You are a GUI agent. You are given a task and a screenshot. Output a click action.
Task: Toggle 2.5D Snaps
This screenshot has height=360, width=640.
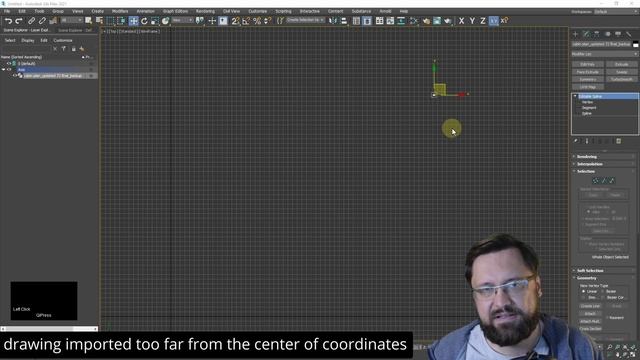[235, 20]
